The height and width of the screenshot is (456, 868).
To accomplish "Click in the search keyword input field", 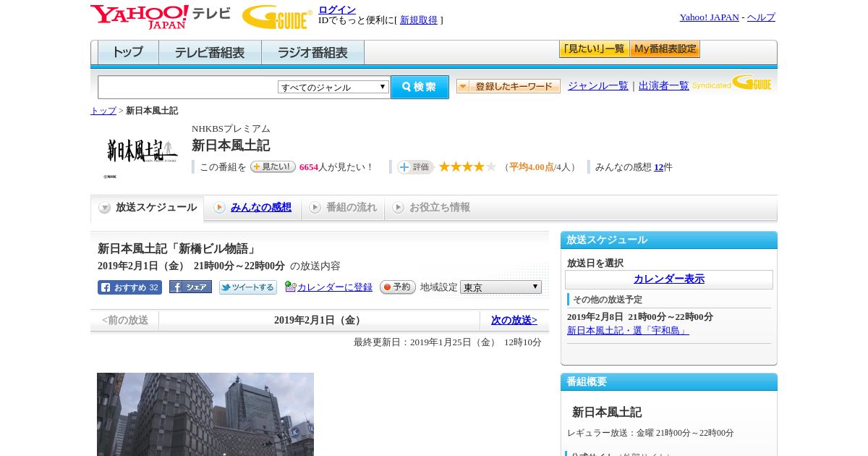I will coord(188,88).
